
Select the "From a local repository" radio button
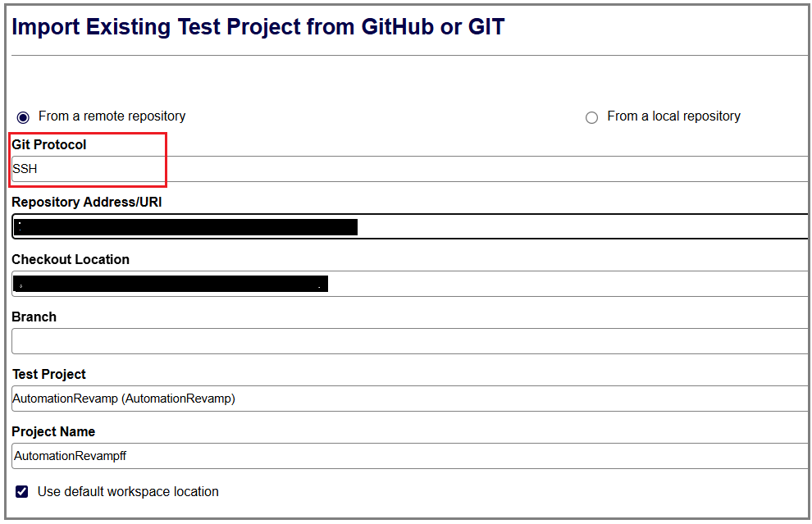click(x=591, y=117)
